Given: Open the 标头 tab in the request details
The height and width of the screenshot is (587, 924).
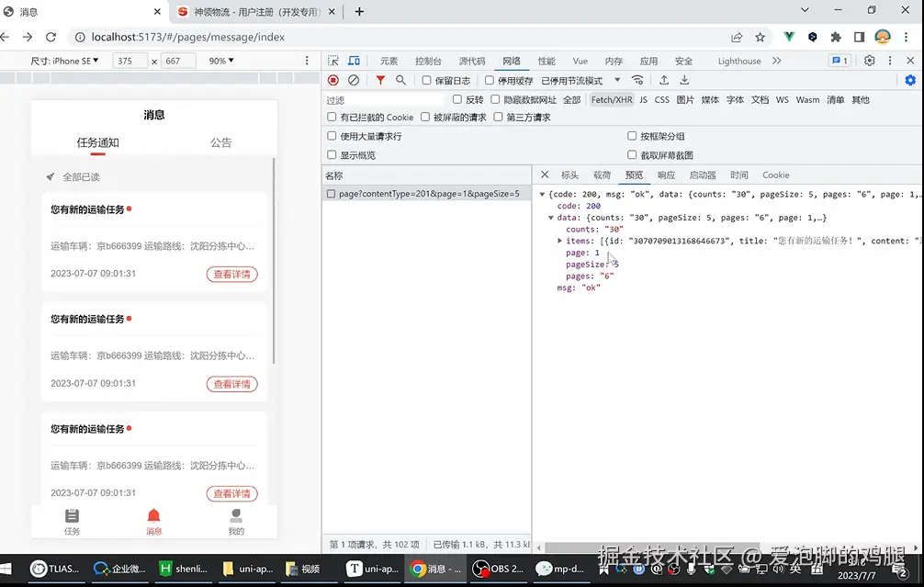Looking at the screenshot, I should [569, 175].
